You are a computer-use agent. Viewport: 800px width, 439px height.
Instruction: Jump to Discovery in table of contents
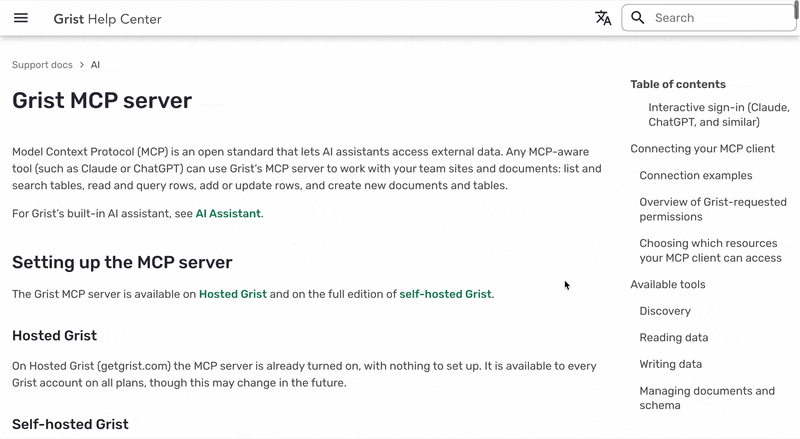coord(665,311)
